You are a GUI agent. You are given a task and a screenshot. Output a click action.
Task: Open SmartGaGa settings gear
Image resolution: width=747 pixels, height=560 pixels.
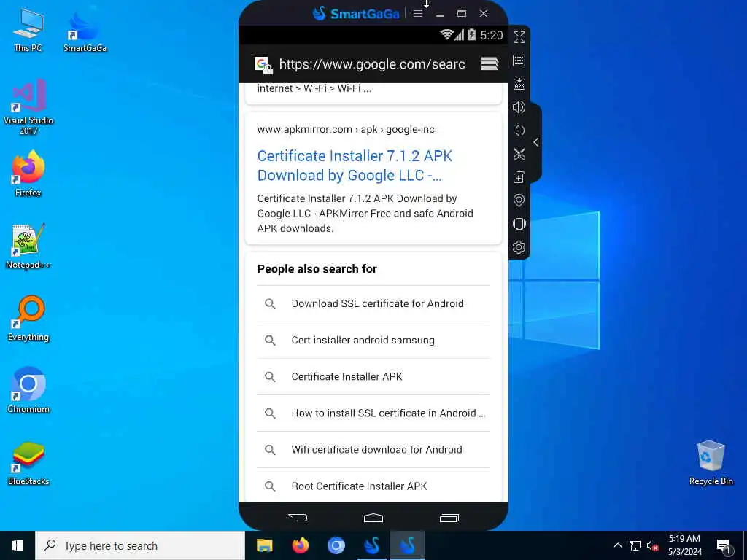click(x=519, y=247)
